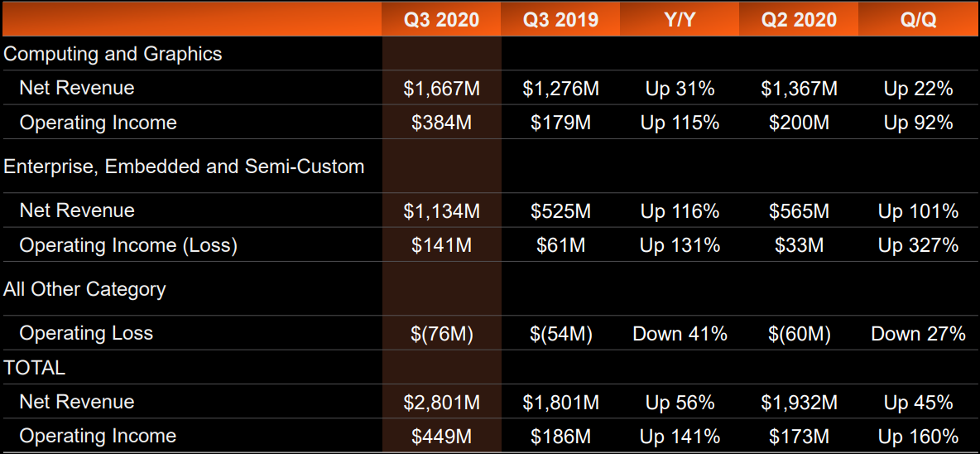
Task: Select the Operating Income (Loss) row label
Action: point(128,246)
